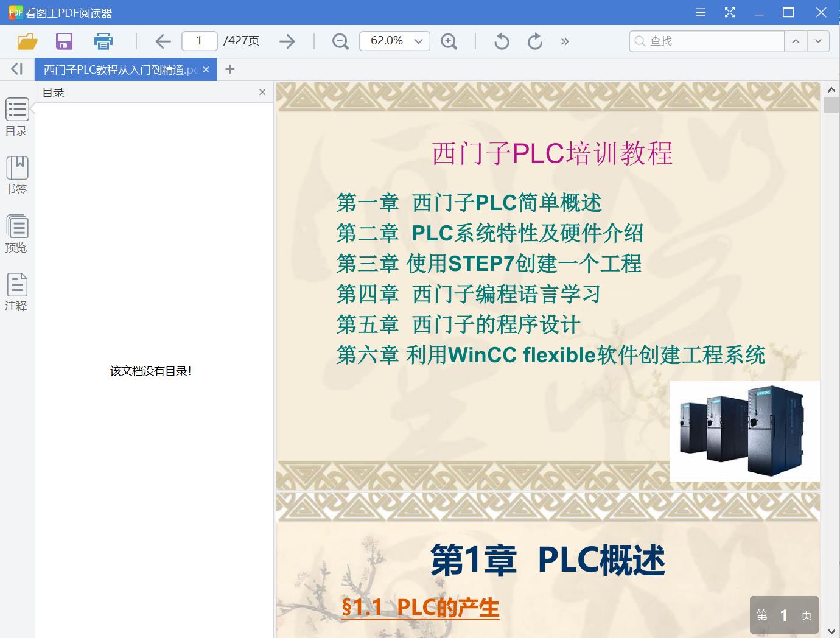Click the 第五章 西门子的程序设计 line

[x=458, y=324]
